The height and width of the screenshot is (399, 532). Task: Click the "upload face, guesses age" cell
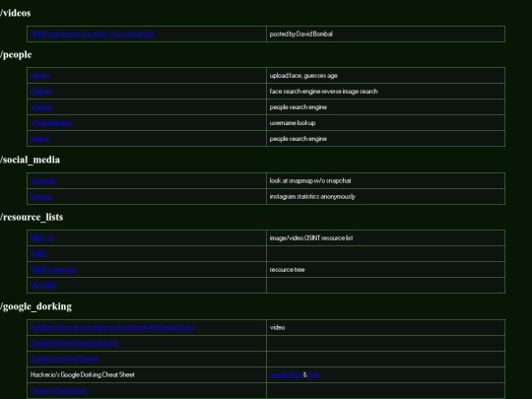(386, 76)
